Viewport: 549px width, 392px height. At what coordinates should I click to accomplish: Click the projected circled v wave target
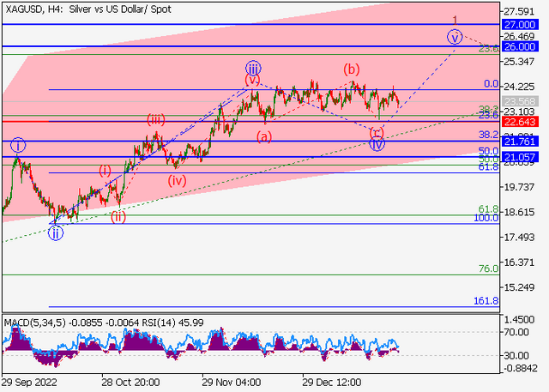(455, 37)
